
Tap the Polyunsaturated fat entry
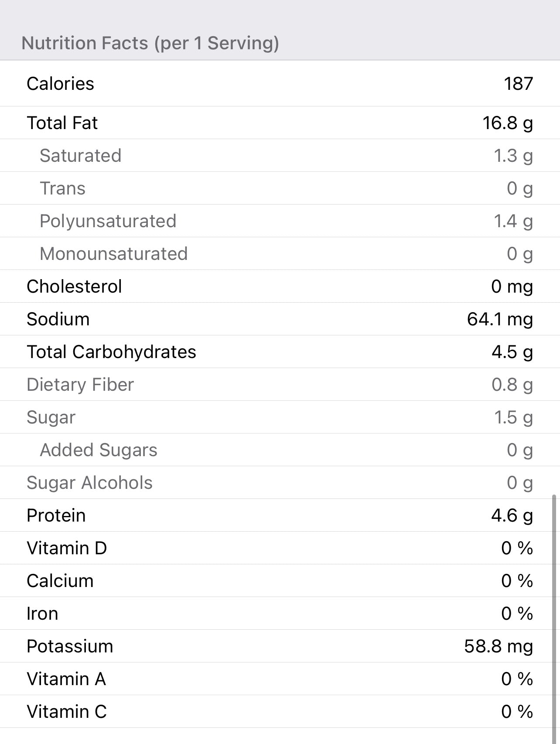tap(279, 221)
